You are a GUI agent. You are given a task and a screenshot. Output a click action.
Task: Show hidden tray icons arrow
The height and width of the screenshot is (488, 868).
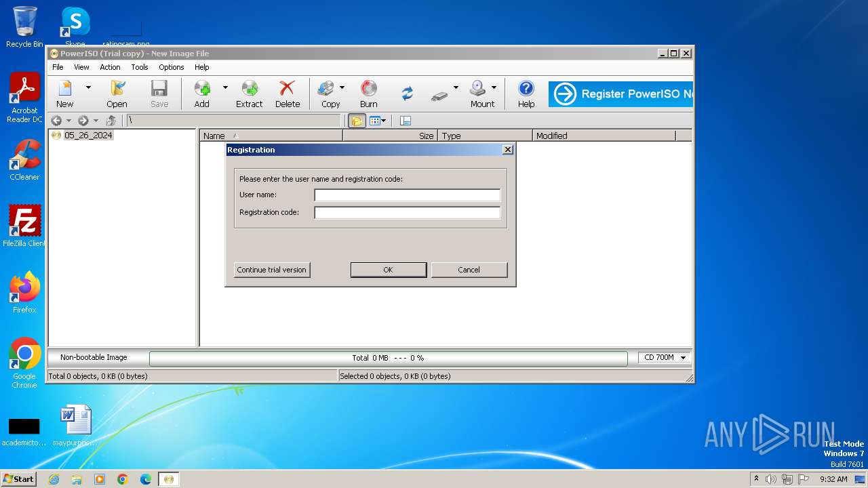click(756, 479)
